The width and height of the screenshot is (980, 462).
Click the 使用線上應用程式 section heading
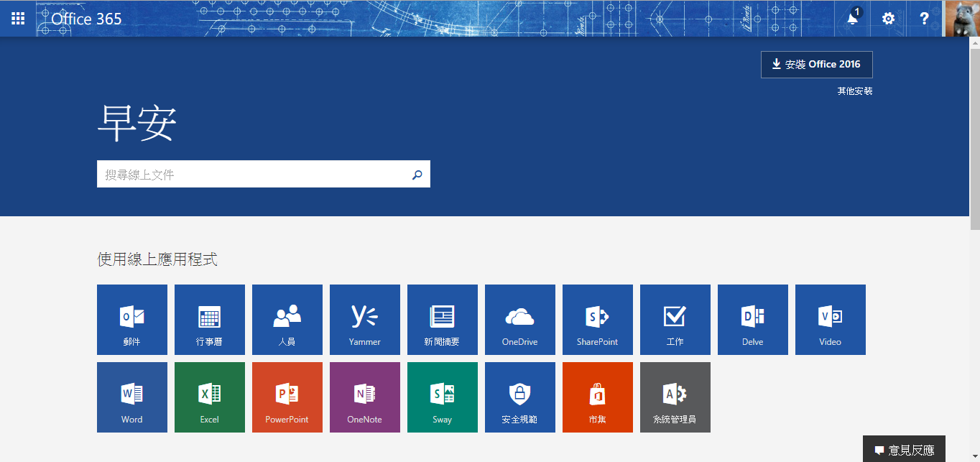point(157,259)
